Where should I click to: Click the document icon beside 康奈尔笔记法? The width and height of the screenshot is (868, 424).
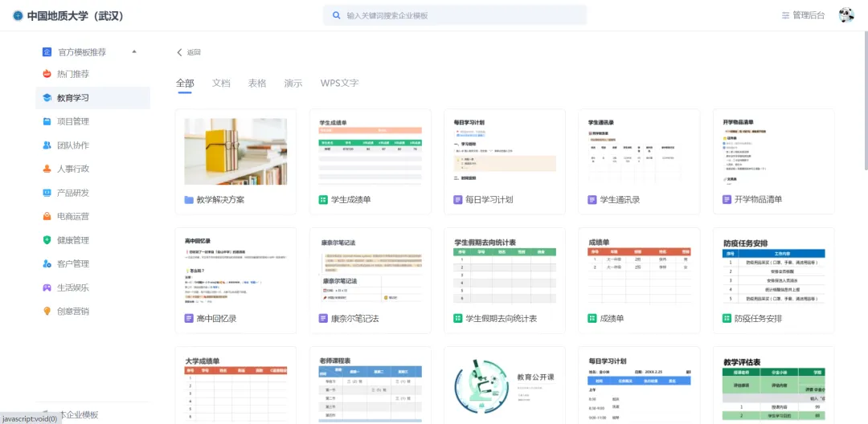(323, 319)
